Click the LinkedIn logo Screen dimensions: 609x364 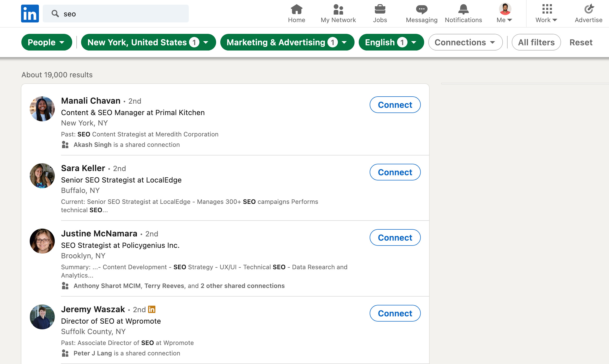[x=30, y=13]
